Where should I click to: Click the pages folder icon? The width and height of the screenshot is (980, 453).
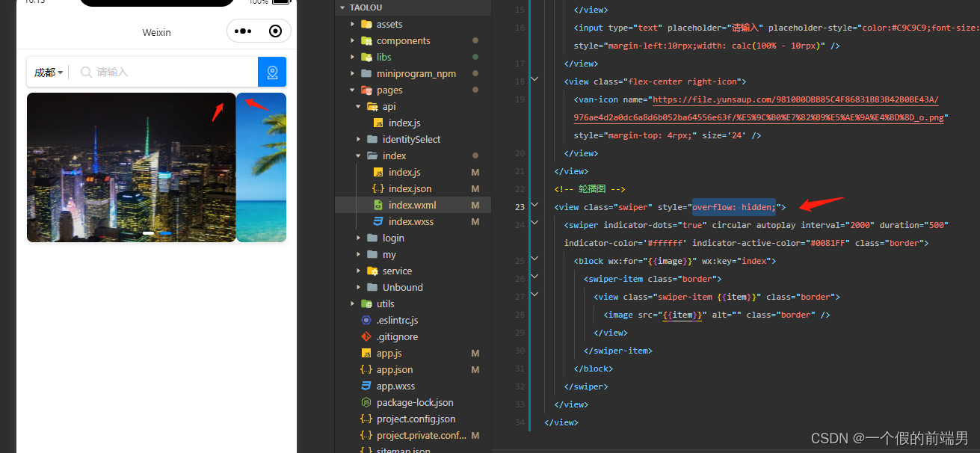(x=366, y=90)
